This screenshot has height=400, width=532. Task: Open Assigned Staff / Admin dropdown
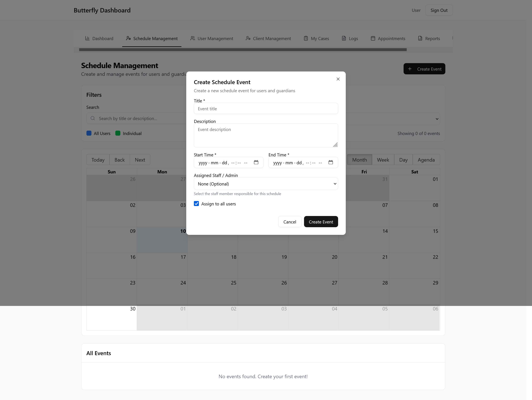pyautogui.click(x=266, y=184)
